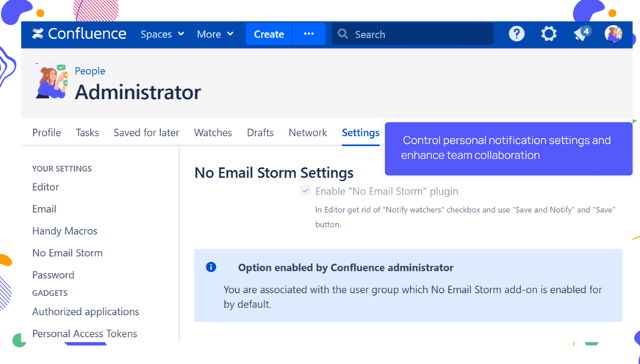Open the settings gear icon
The width and height of the screenshot is (640, 364).
pyautogui.click(x=549, y=34)
